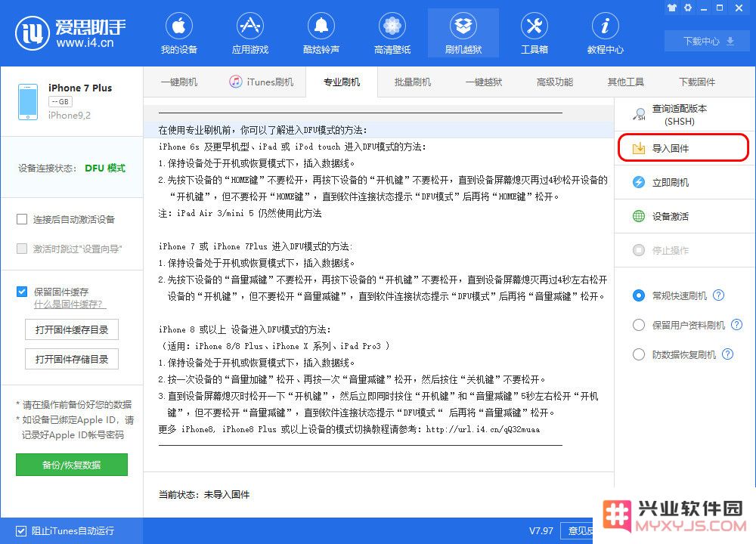The width and height of the screenshot is (756, 544).
Task: Click 设备激活 label
Action: click(x=670, y=216)
